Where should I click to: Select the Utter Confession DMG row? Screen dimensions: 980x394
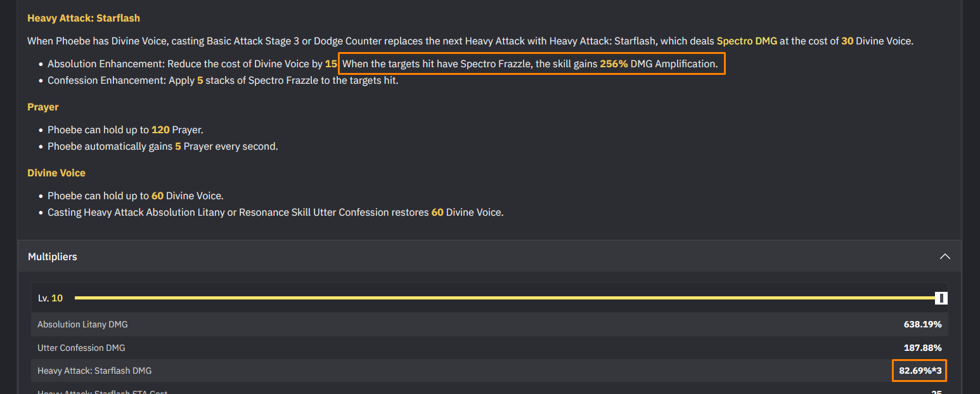tap(489, 348)
